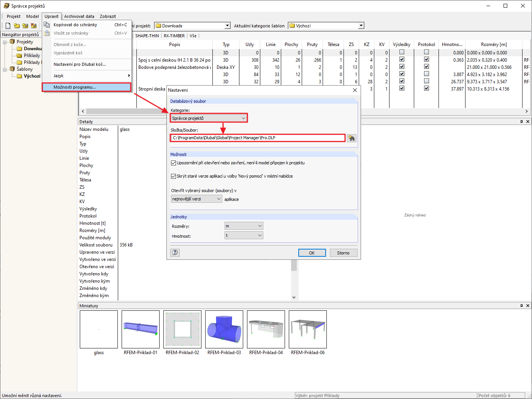Viewport: 532px width, 399px height.
Task: Sort the table by the Popis column header
Action: pos(175,45)
